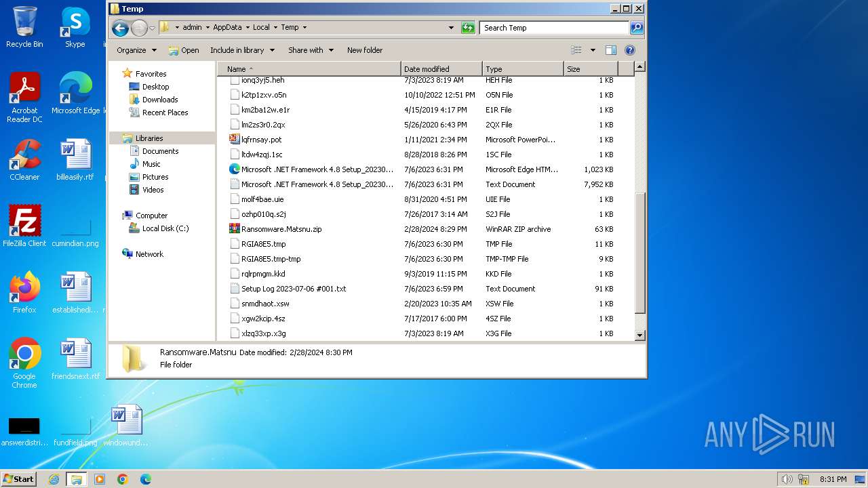Sort files by Date modified column
The width and height of the screenshot is (868, 488).
441,69
